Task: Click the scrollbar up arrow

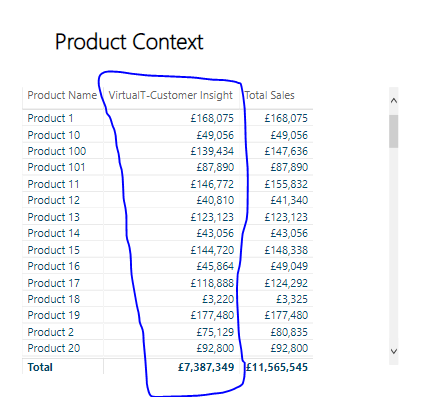Action: [394, 101]
